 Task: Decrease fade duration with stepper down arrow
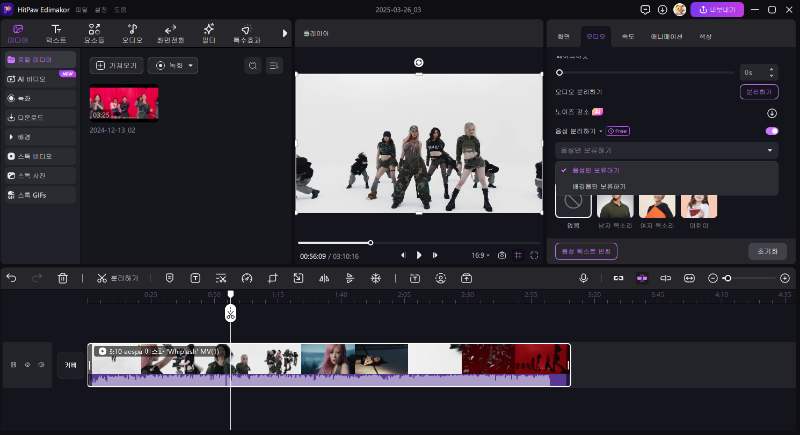771,75
